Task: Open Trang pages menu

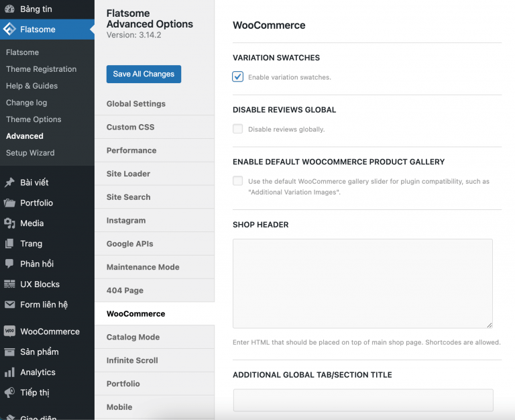Action: [32, 244]
